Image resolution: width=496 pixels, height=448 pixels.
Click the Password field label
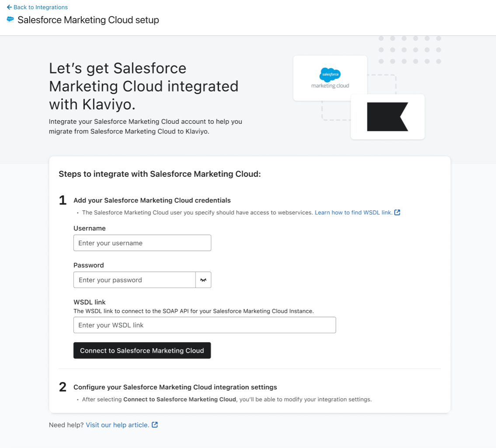[89, 265]
